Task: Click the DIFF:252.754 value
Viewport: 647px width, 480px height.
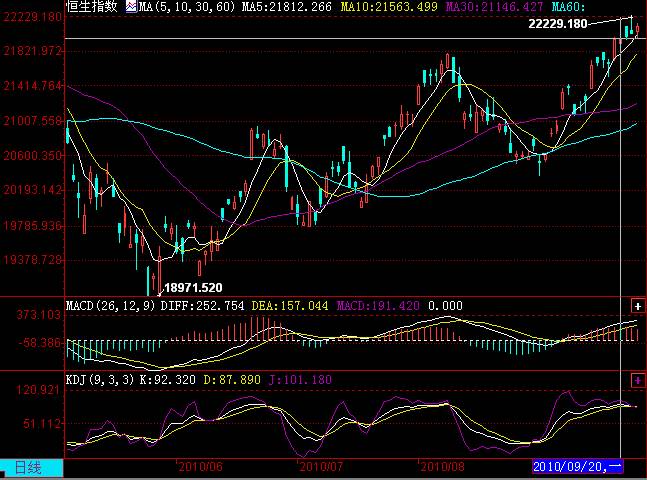Action: point(202,306)
